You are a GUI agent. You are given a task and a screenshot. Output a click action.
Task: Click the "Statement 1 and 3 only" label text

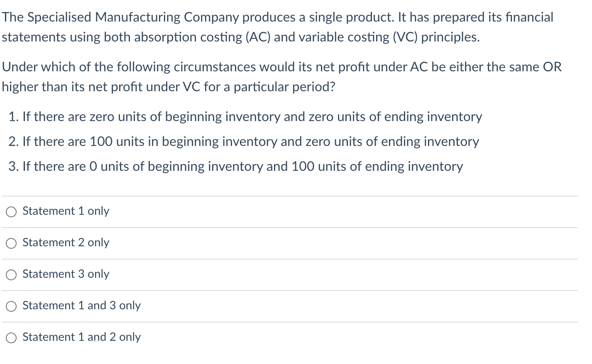click(81, 306)
